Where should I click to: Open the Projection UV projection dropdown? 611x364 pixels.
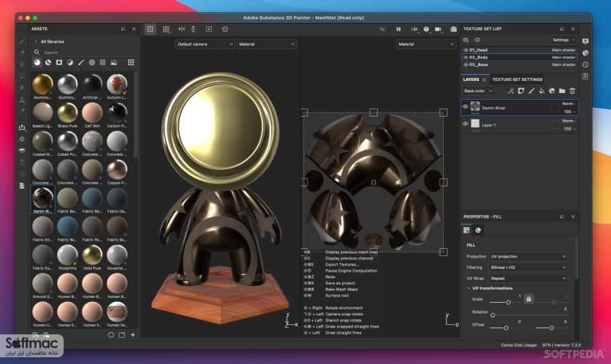[528, 257]
